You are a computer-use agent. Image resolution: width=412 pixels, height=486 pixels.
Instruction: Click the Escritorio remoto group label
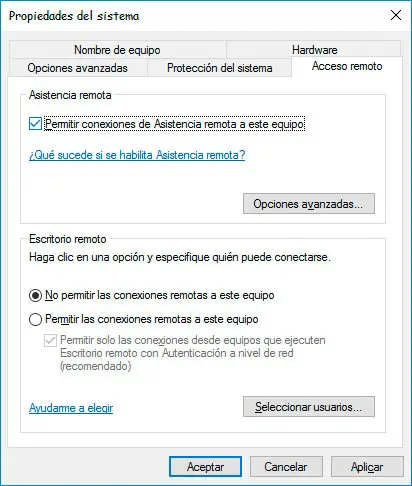[68, 239]
